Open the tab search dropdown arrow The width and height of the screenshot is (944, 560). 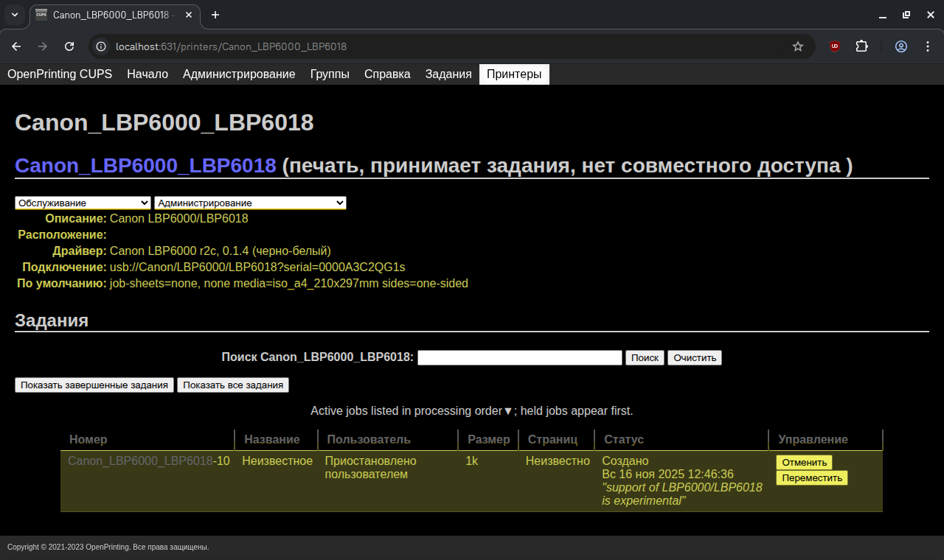15,15
